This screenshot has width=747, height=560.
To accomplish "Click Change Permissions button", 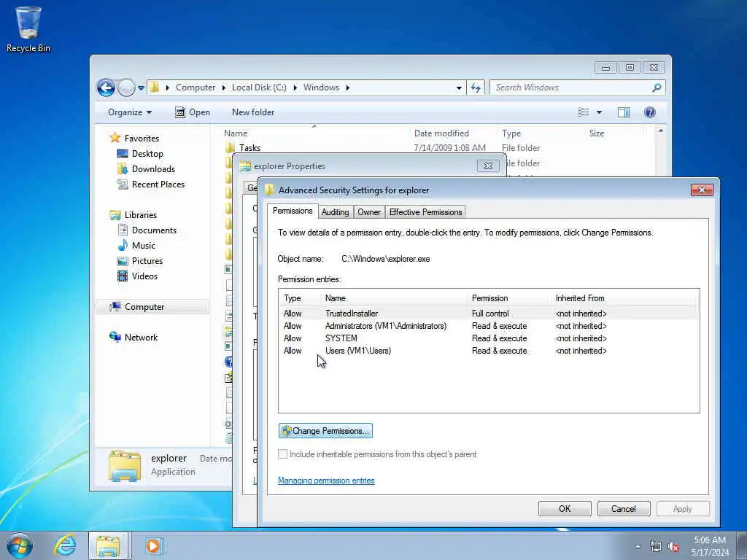I will coord(325,431).
